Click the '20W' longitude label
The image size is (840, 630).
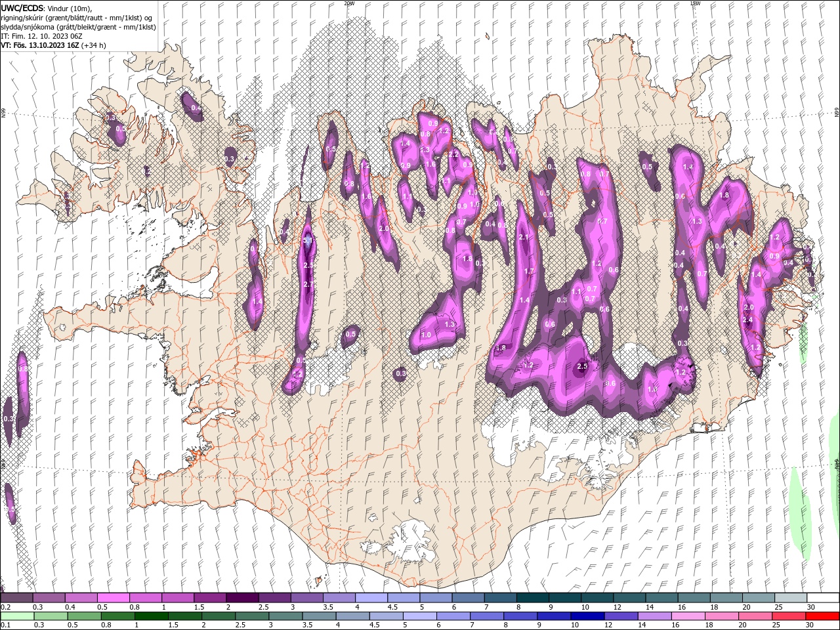(x=349, y=3)
